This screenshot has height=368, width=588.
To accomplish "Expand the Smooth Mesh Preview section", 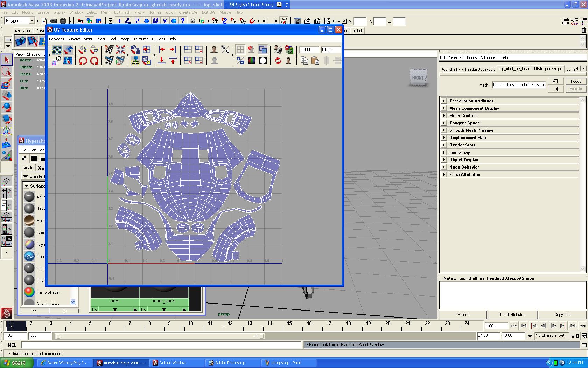I will (x=444, y=130).
